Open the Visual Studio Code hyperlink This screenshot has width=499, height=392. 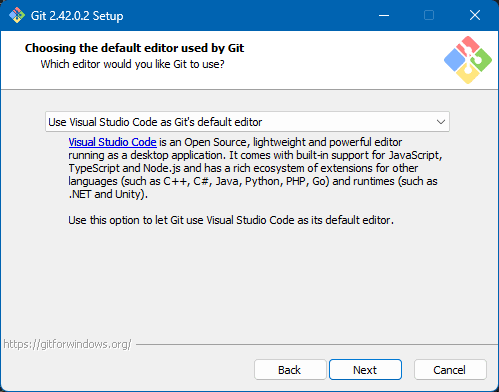coord(112,142)
